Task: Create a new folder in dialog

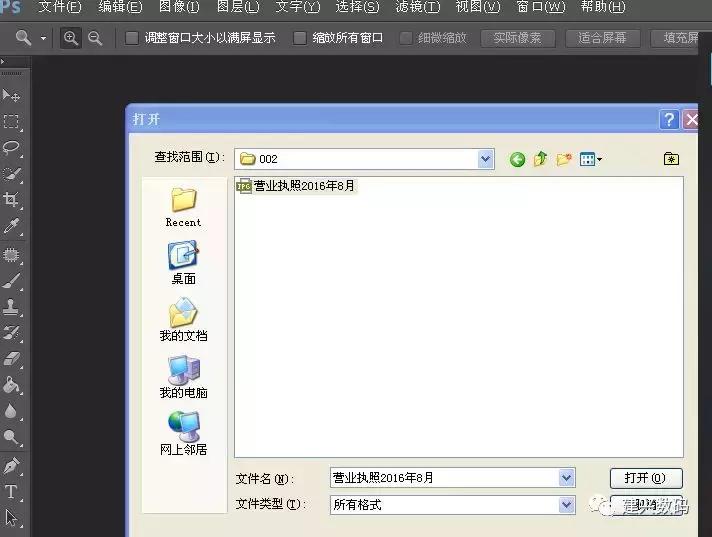Action: [563, 159]
